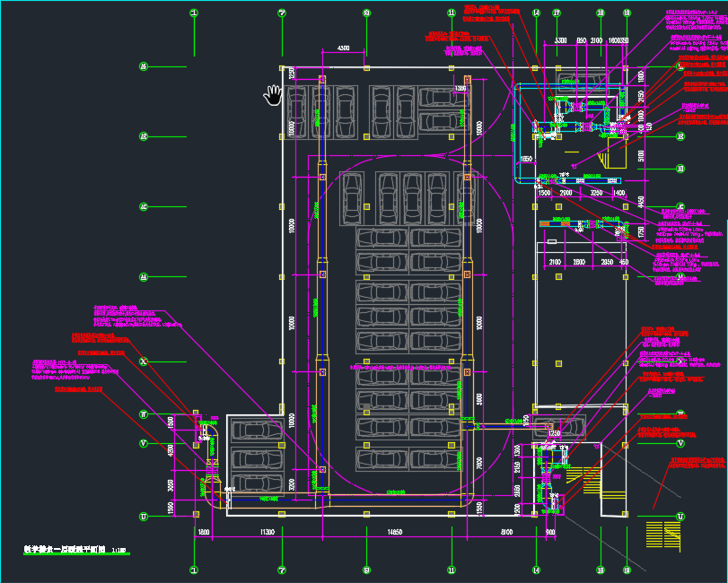Image resolution: width=728 pixels, height=583 pixels.
Task: Click grid axis bubble 11 at bottom
Action: click(452, 570)
